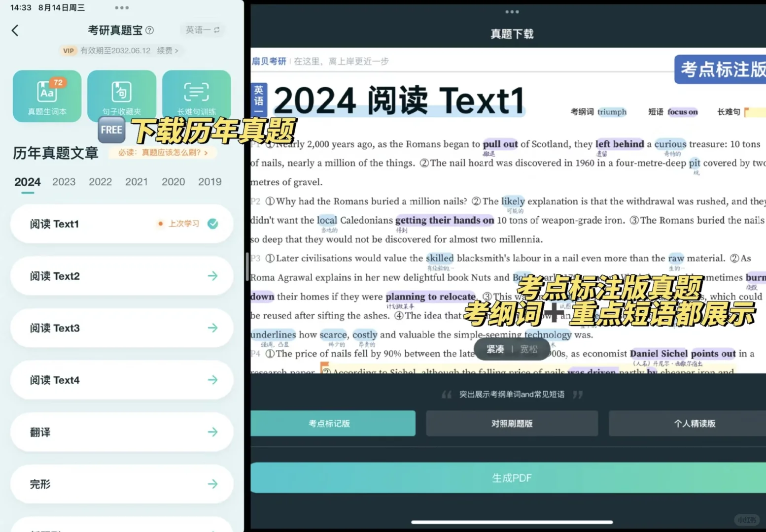The height and width of the screenshot is (532, 766).
Task: Tap the three-dot menu above 真题下载
Action: pyautogui.click(x=512, y=11)
